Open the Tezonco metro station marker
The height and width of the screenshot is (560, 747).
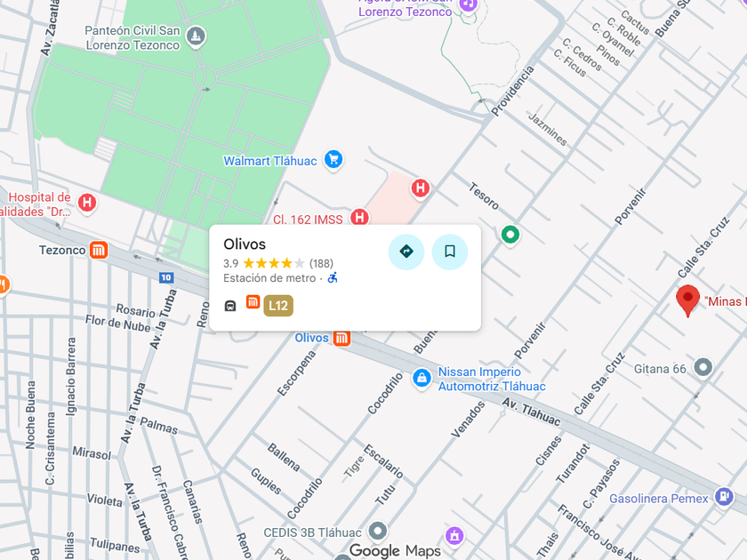pyautogui.click(x=99, y=250)
